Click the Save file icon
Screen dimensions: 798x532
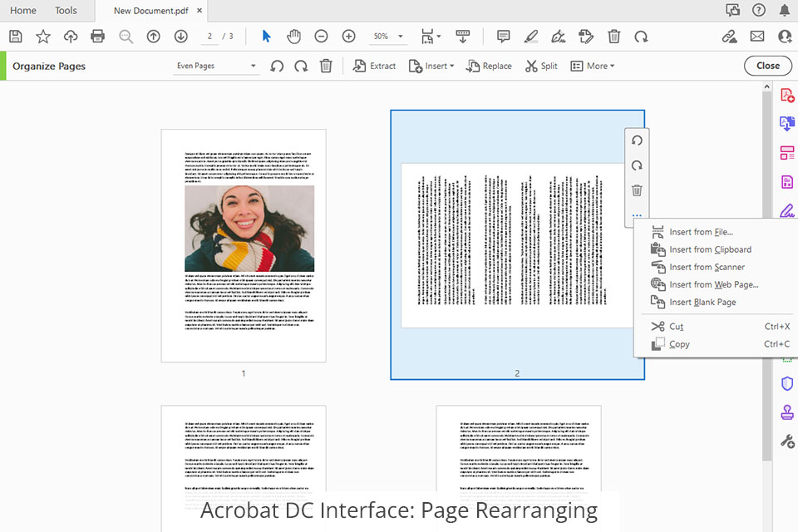15,36
